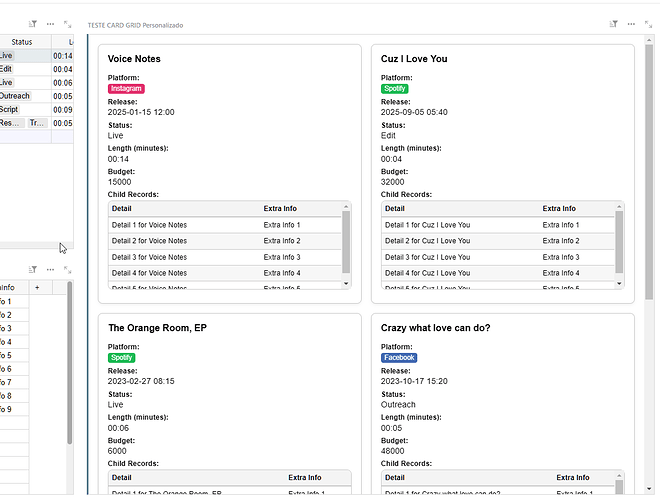Click the 'TESTE CARD GRID Personalizado' widget title
Screen dimensions: 660x500
coord(135,25)
